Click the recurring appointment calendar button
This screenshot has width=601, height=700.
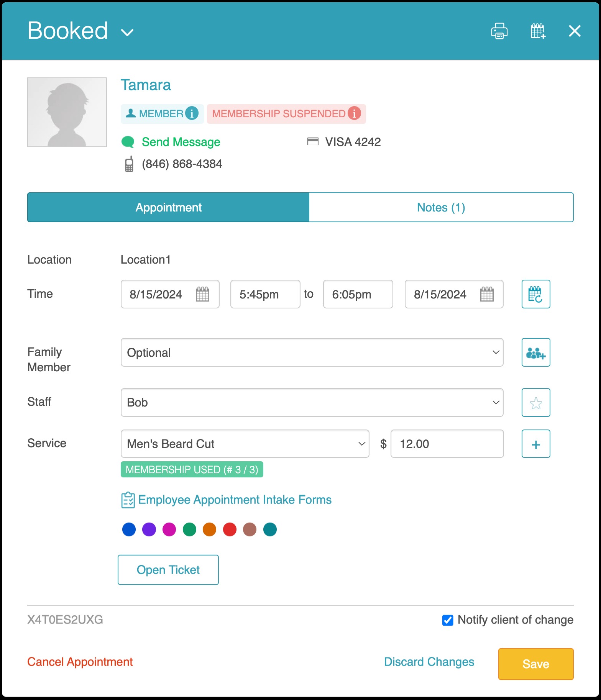click(536, 294)
